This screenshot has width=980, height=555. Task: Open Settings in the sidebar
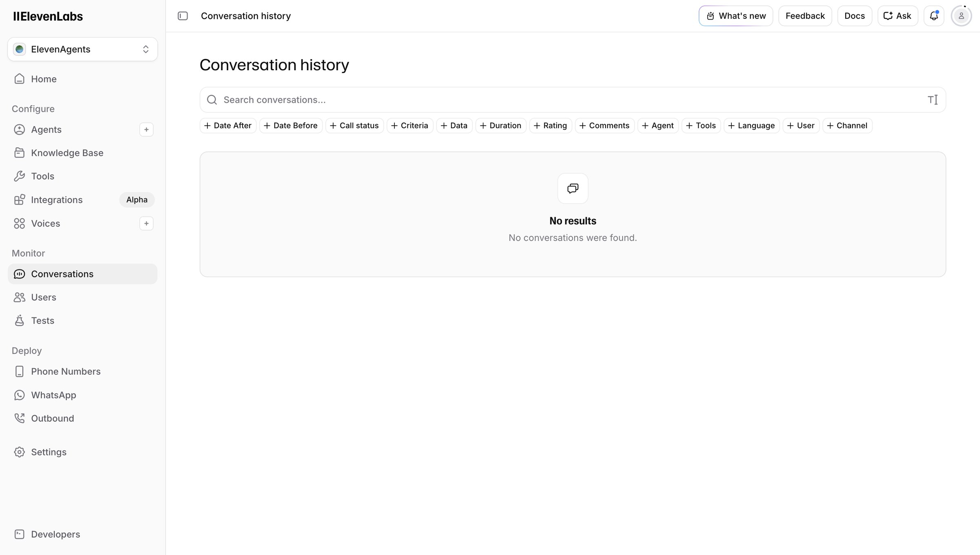82,452
